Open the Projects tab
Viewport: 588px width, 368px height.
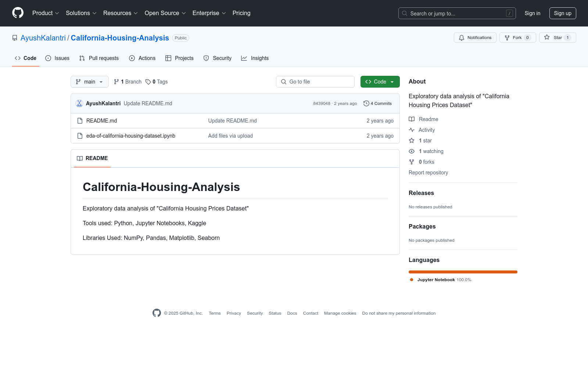click(x=179, y=58)
